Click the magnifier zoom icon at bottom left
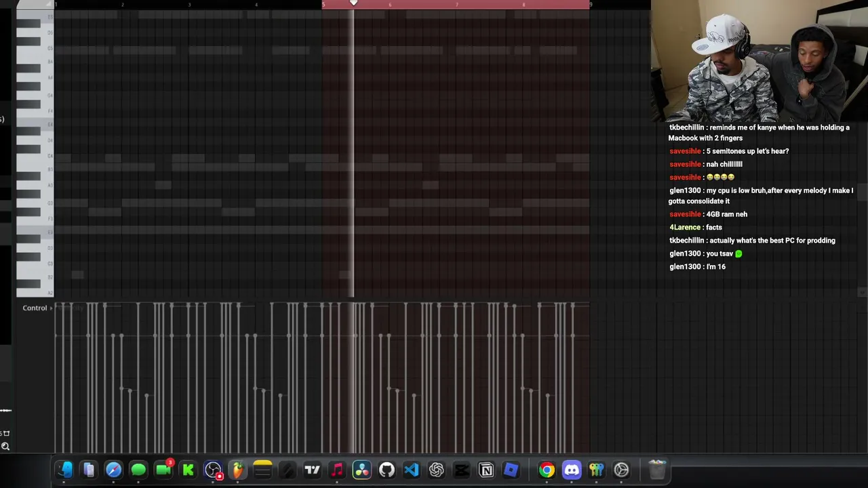The height and width of the screenshot is (488, 868). tap(5, 446)
